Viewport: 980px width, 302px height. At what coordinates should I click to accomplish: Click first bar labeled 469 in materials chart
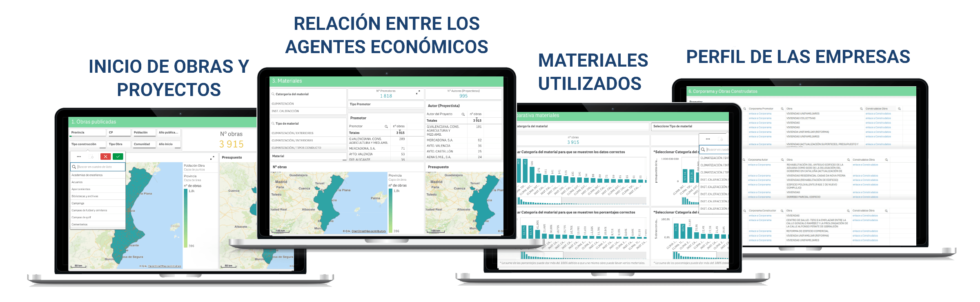(x=519, y=170)
